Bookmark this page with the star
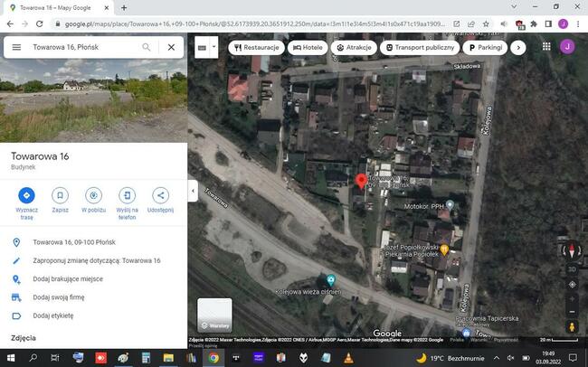 [x=486, y=24]
